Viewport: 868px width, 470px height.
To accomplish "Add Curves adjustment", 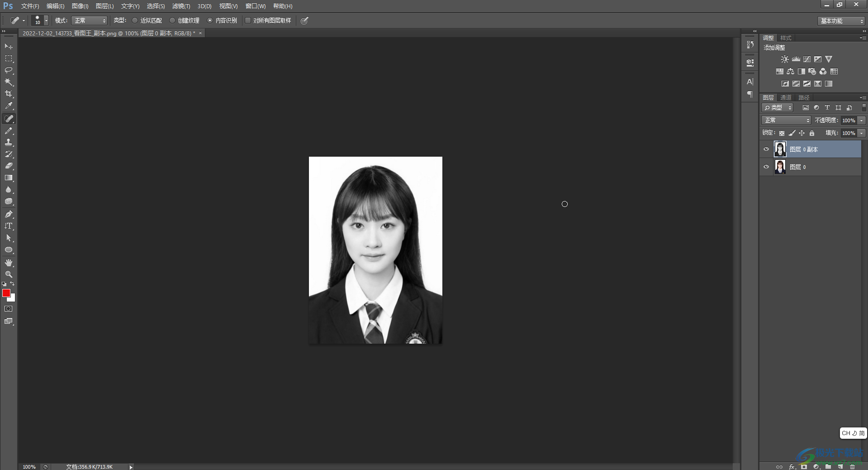I will click(807, 59).
